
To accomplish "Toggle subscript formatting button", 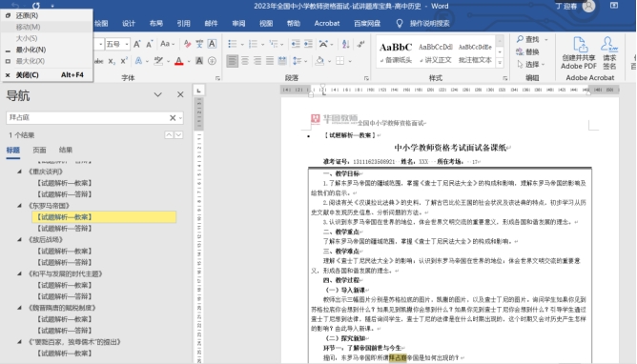I will tap(112, 61).
